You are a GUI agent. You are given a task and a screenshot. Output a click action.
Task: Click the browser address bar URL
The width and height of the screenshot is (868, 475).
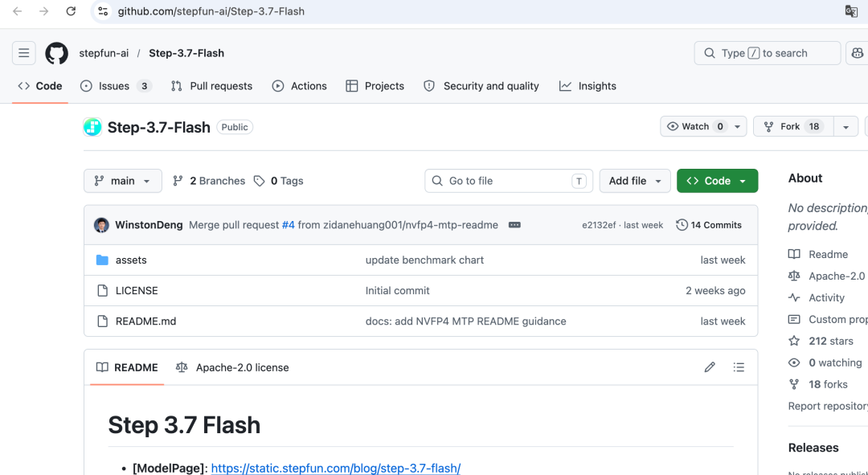(x=211, y=11)
